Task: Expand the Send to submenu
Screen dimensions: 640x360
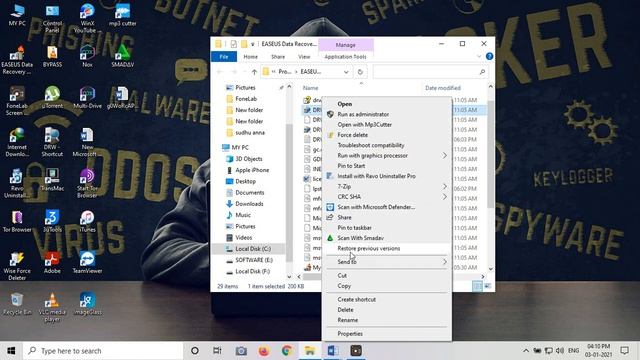Action: [x=444, y=262]
